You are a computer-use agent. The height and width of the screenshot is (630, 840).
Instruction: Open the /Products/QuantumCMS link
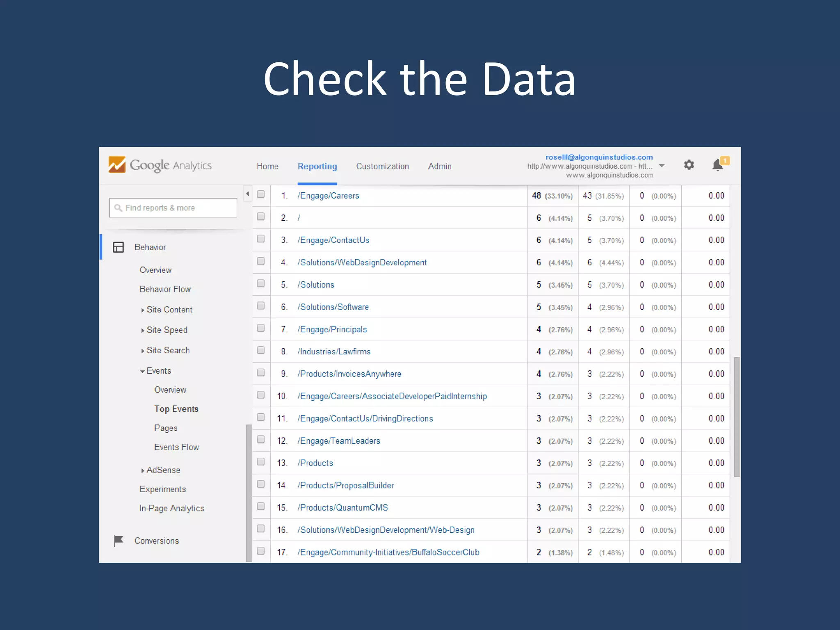click(x=343, y=508)
